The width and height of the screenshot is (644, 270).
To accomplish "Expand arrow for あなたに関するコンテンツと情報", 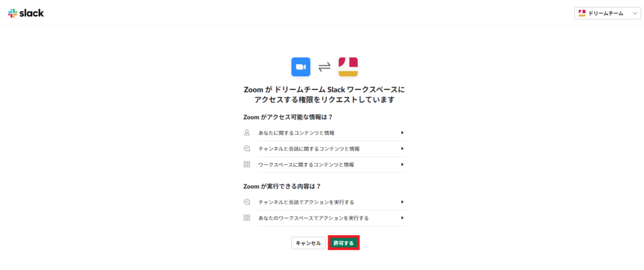I will [402, 133].
